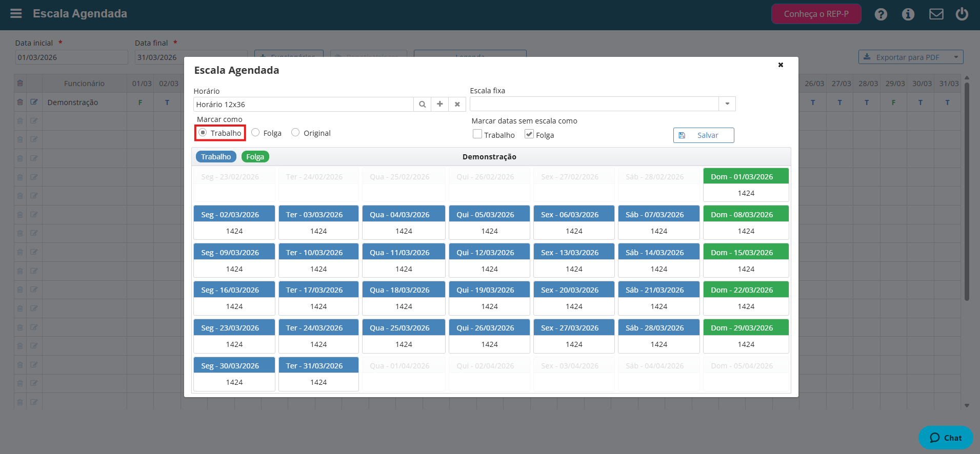980x454 pixels.
Task: Open the mail envelope icon
Action: pyautogui.click(x=936, y=14)
